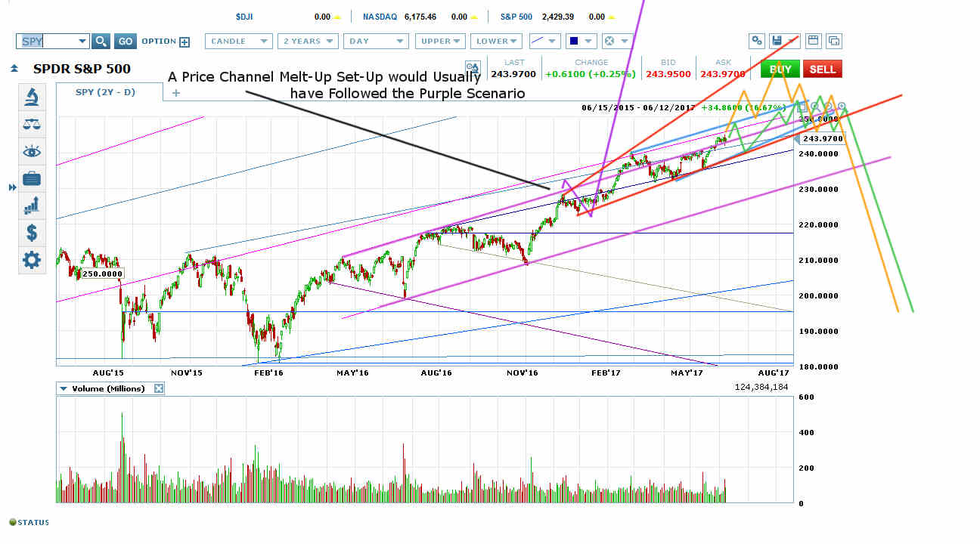Click inside the SPY symbol input field

point(46,42)
